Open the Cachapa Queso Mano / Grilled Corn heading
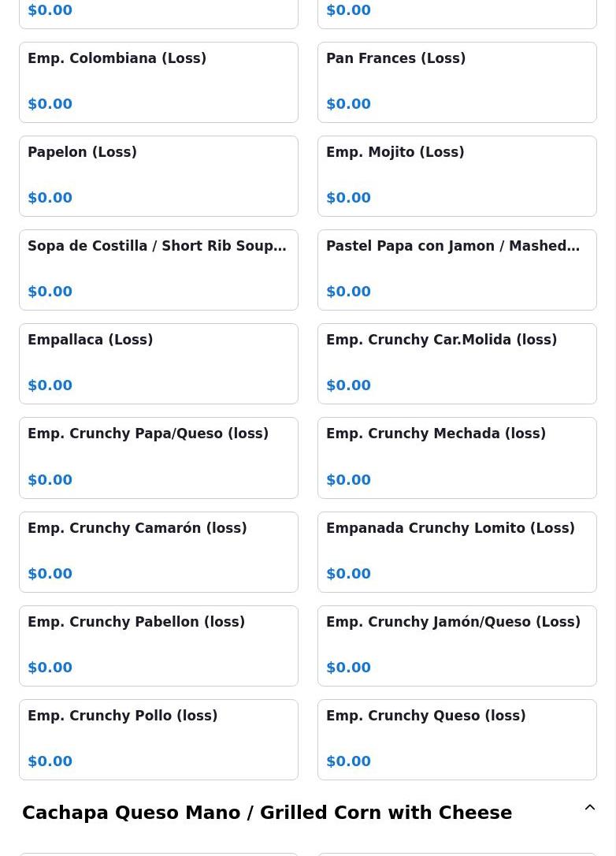The image size is (616, 856). pyautogui.click(x=267, y=813)
